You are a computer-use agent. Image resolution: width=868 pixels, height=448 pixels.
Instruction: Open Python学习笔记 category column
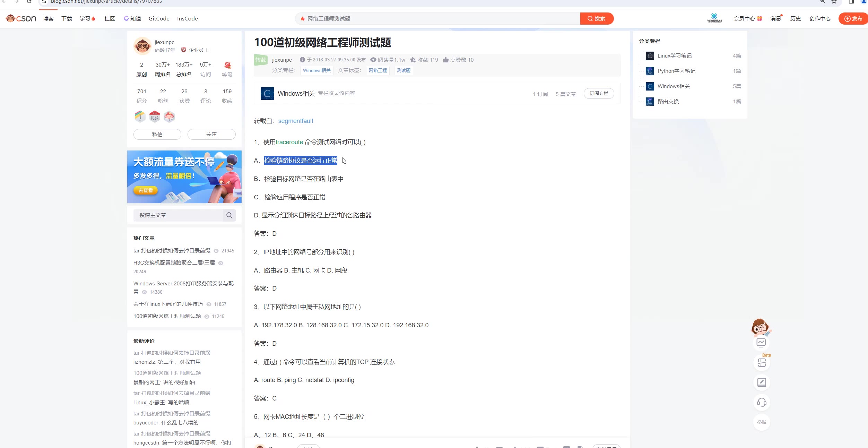[x=676, y=71]
